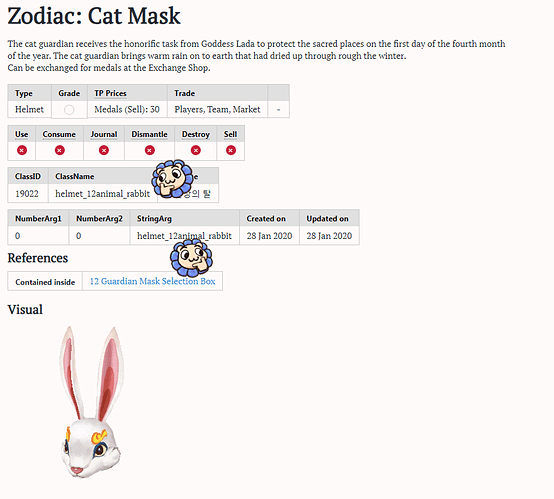Viewport: 554px width, 499px height.
Task: Select the Grade circle indicator
Action: tap(69, 110)
